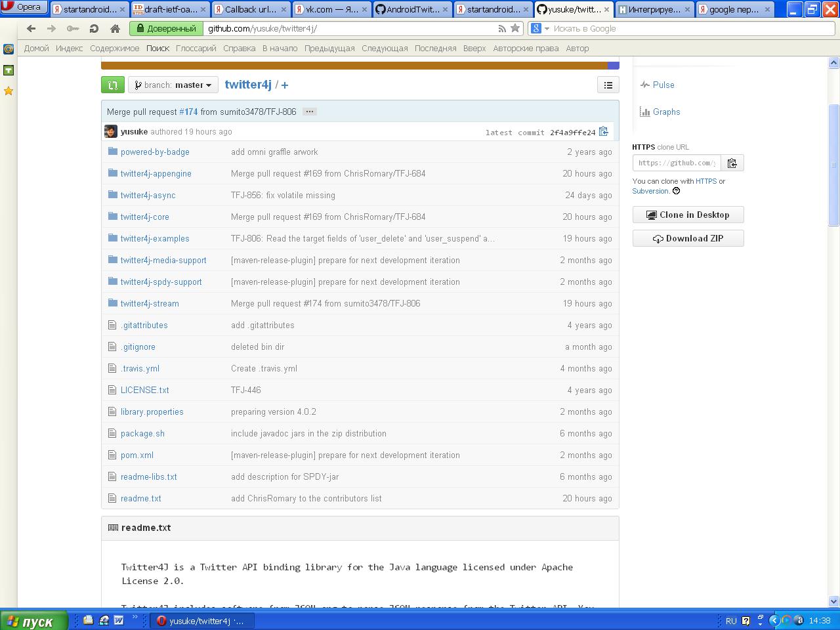Image resolution: width=840 pixels, height=630 pixels.
Task: Go to the browser home page
Action: (115, 28)
